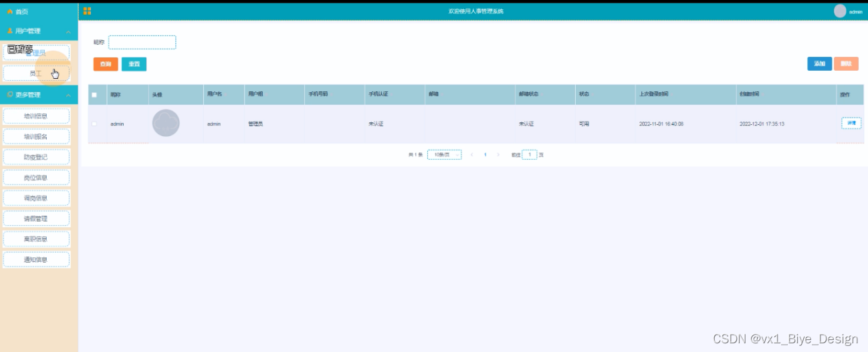Open the 岗位信息 menu item
The height and width of the screenshot is (352, 868).
pyautogui.click(x=37, y=178)
